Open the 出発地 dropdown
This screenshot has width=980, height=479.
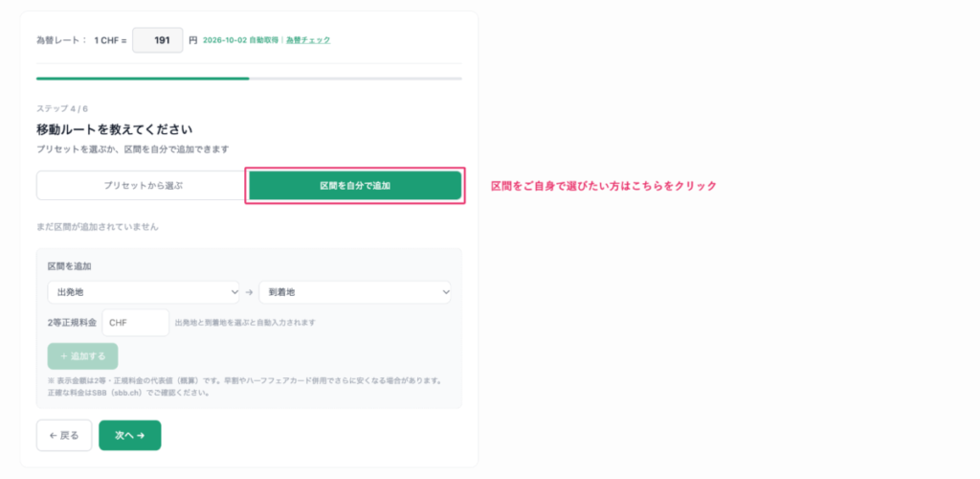click(x=144, y=292)
